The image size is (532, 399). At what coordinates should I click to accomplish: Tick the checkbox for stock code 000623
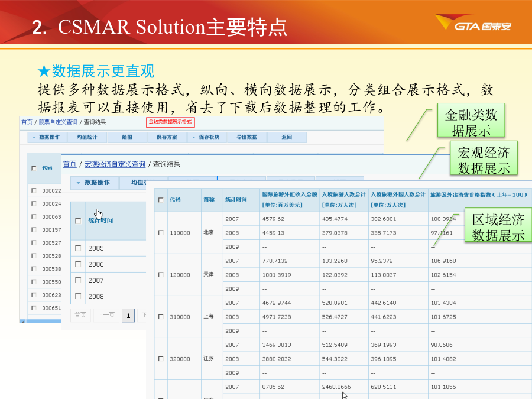point(34,295)
